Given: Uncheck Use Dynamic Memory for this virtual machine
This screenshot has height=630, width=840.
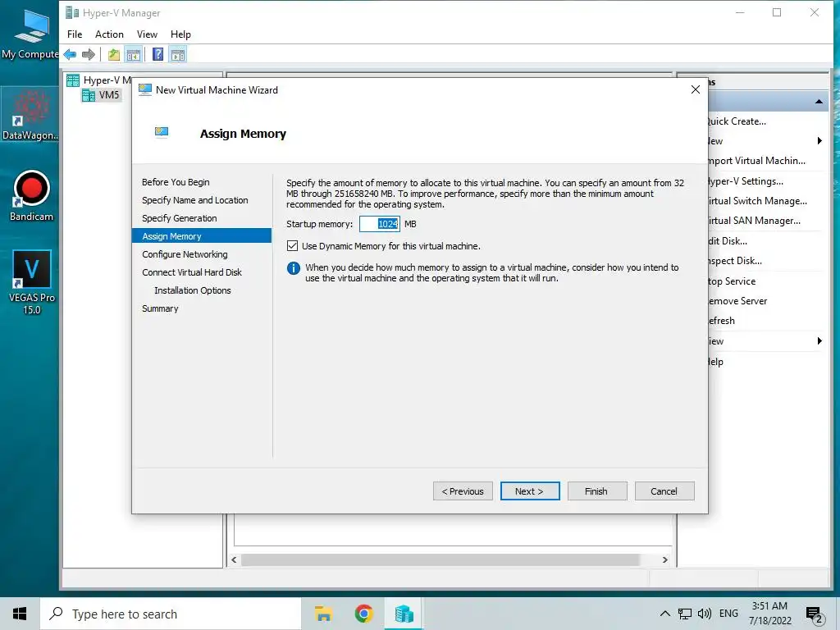Looking at the screenshot, I should pos(293,246).
